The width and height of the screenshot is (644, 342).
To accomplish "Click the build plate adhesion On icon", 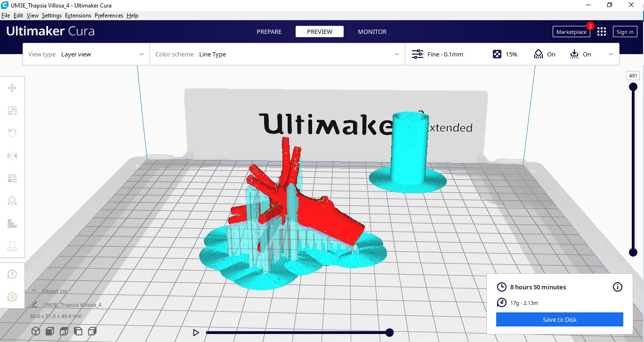I will (574, 54).
